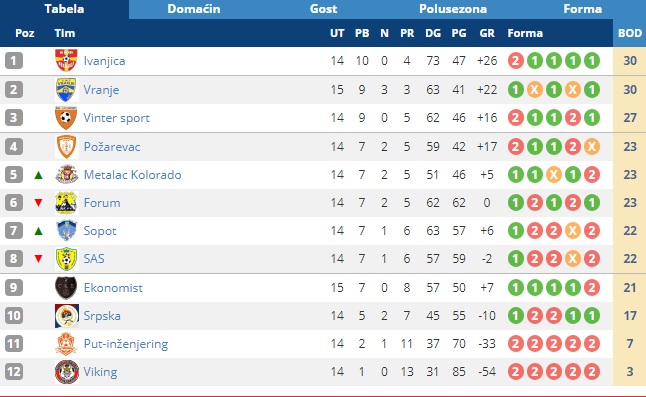Switch to the Domaćin tab
646x397 pixels.
194,9
